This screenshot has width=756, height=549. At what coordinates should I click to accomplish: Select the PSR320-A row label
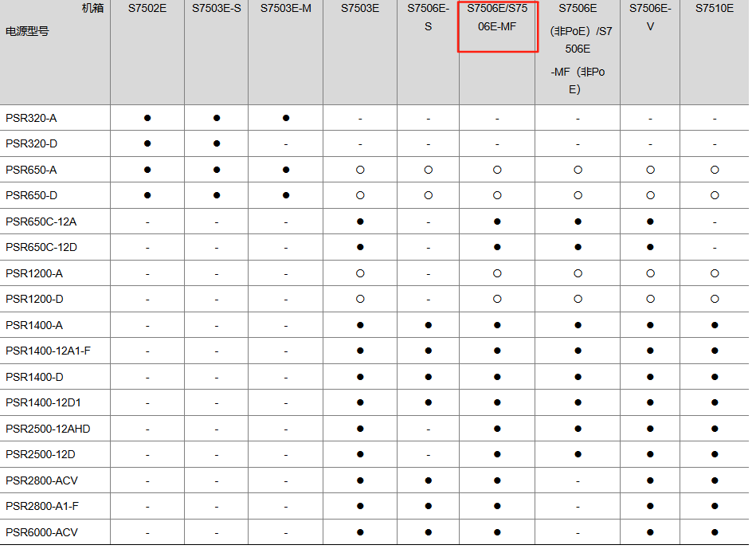pos(31,118)
